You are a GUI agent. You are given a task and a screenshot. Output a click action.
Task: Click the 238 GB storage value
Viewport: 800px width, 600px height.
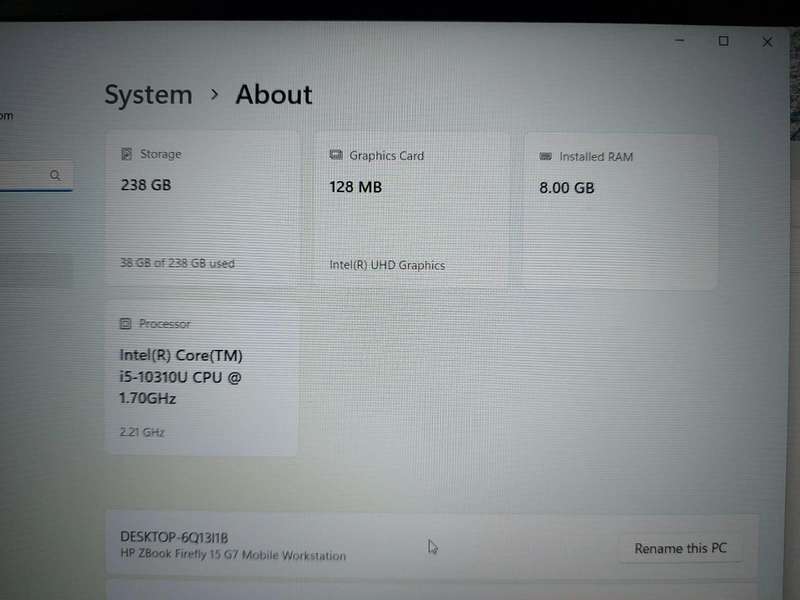(x=146, y=185)
